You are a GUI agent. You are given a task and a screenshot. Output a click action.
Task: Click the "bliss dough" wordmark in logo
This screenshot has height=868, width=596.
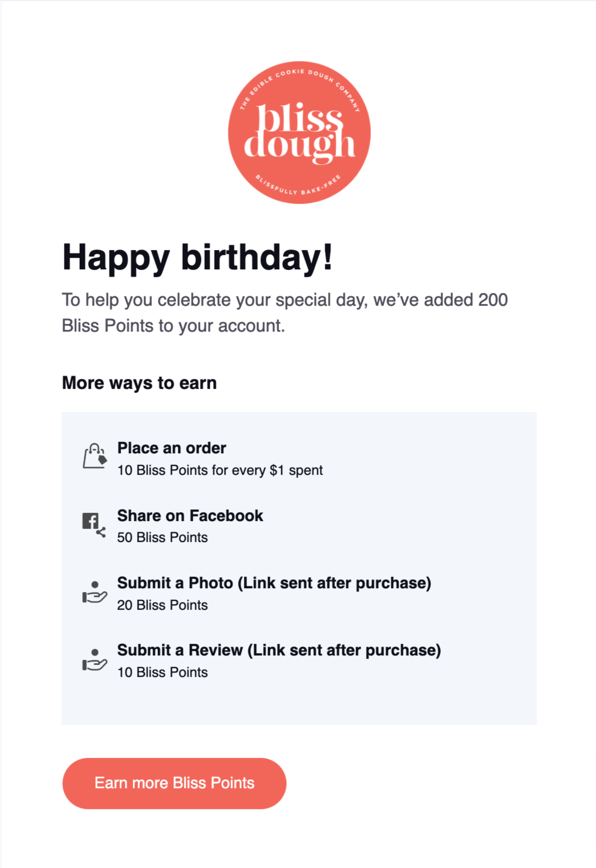pyautogui.click(x=300, y=133)
